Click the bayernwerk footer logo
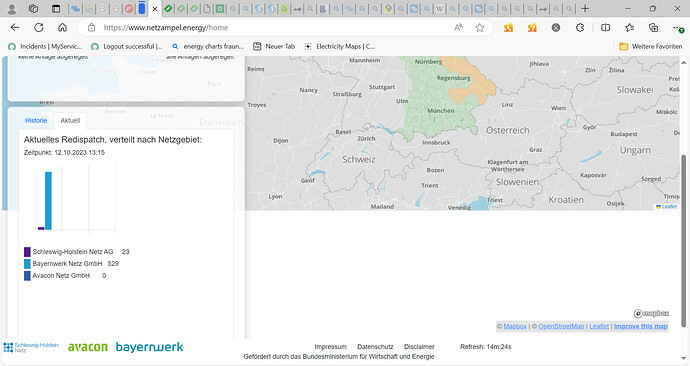Viewport: 690px width, 366px height. point(150,347)
